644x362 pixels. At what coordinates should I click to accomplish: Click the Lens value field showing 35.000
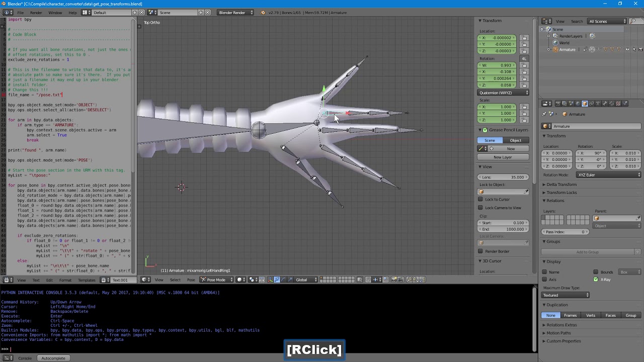point(503,177)
